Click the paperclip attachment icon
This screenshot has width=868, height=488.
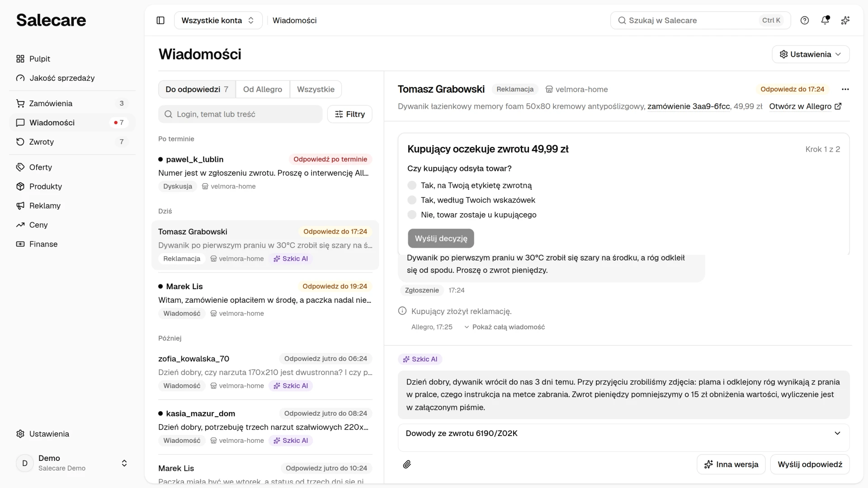(407, 465)
